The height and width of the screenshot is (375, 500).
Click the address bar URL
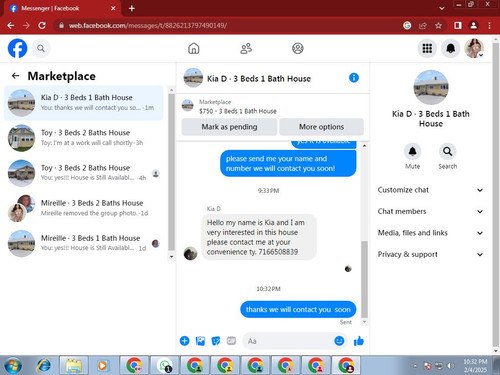coord(148,25)
